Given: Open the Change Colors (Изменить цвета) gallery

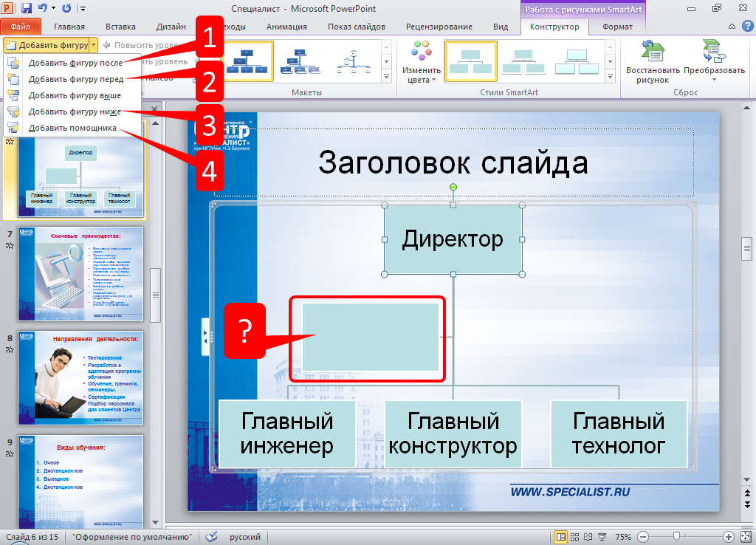Looking at the screenshot, I should (x=422, y=61).
